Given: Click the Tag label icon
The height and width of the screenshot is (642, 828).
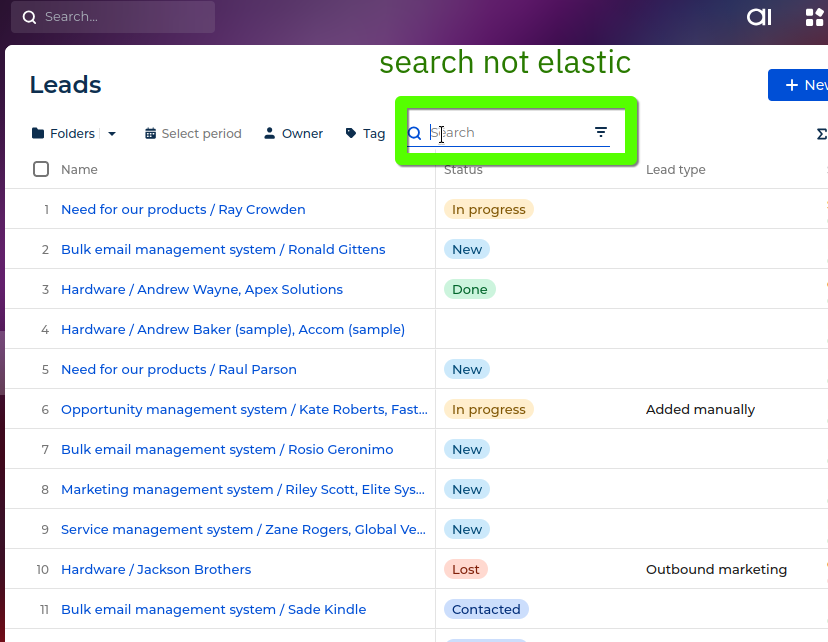Looking at the screenshot, I should (x=349, y=133).
